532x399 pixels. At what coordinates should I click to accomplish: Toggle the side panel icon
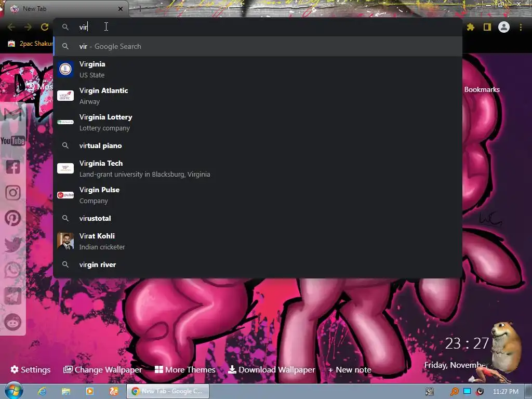coord(487,27)
